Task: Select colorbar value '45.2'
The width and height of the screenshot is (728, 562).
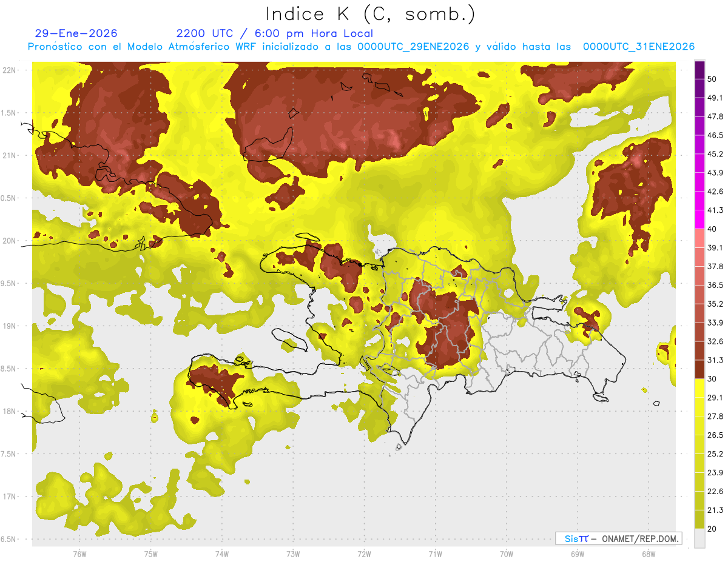Action: tap(715, 154)
